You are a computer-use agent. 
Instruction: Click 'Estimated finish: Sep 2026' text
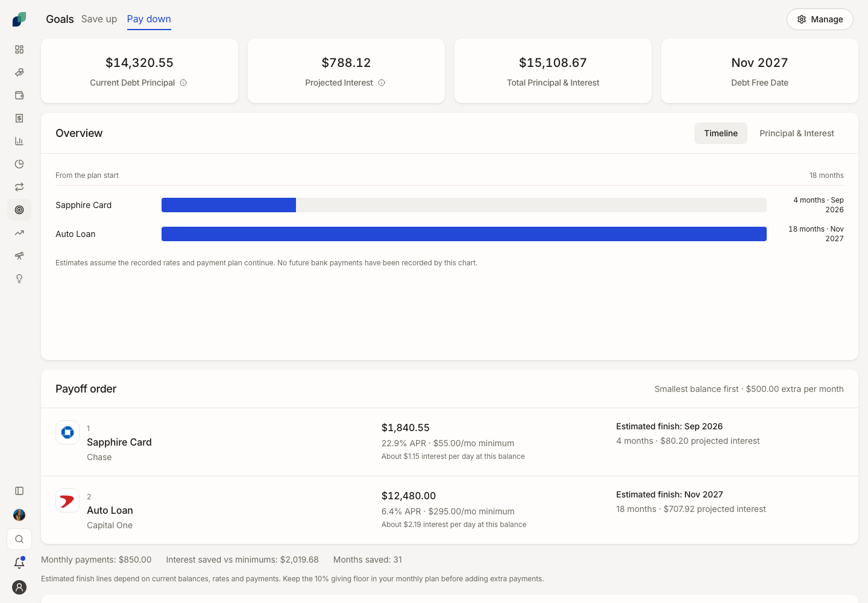click(669, 426)
